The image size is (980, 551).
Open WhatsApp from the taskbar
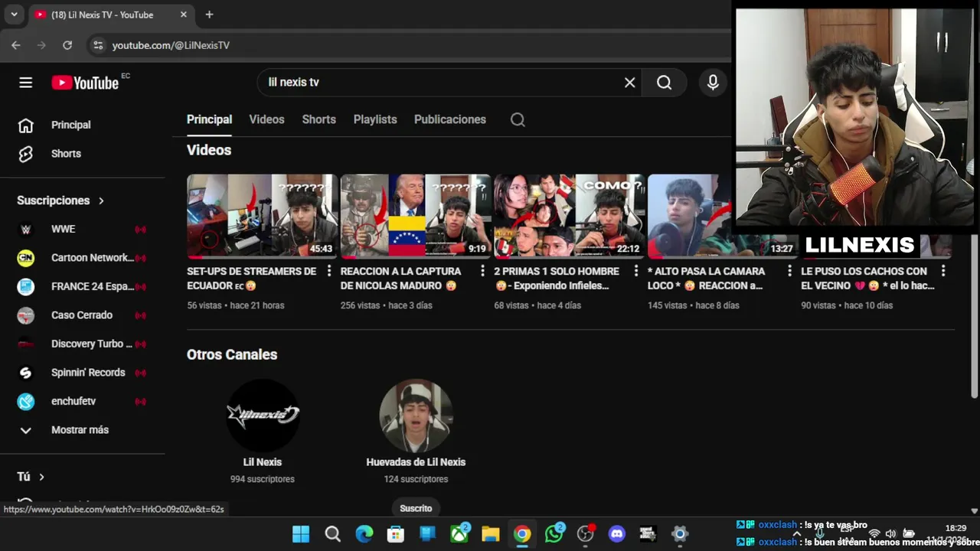[x=554, y=533]
